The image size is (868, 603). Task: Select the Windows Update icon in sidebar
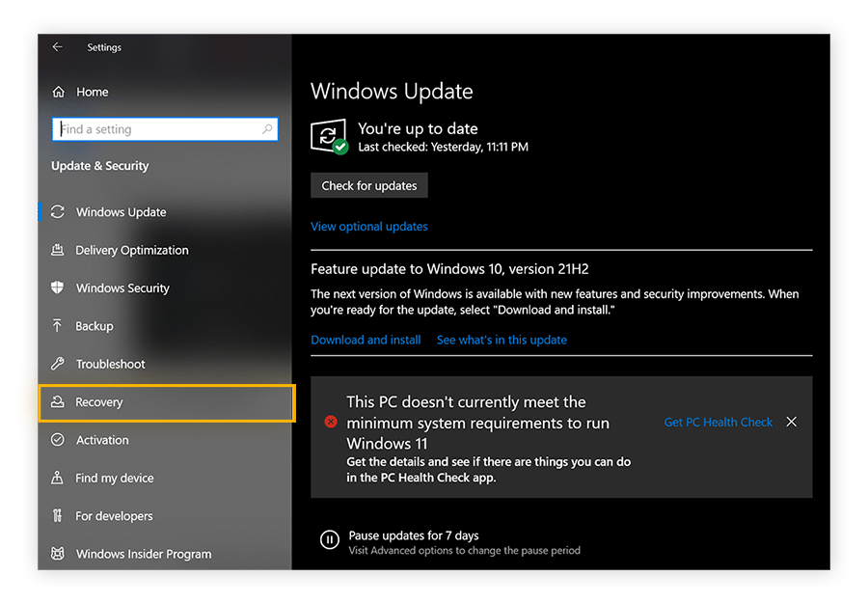[x=58, y=211]
